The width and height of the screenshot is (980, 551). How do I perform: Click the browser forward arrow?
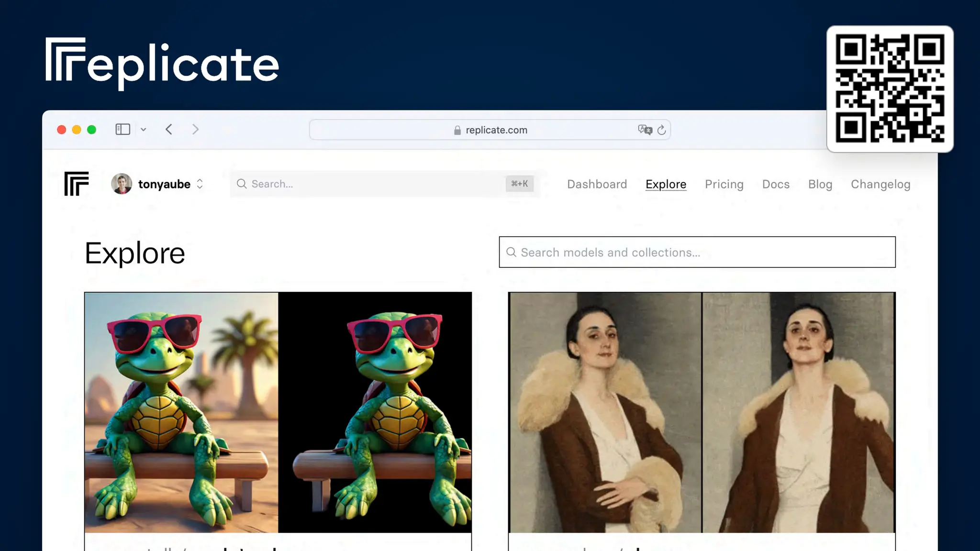pos(195,129)
